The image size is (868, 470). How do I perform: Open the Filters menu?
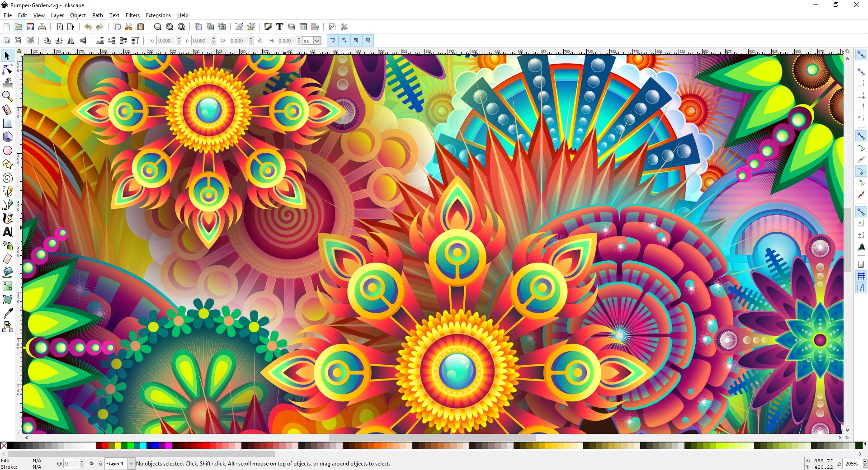pyautogui.click(x=132, y=15)
